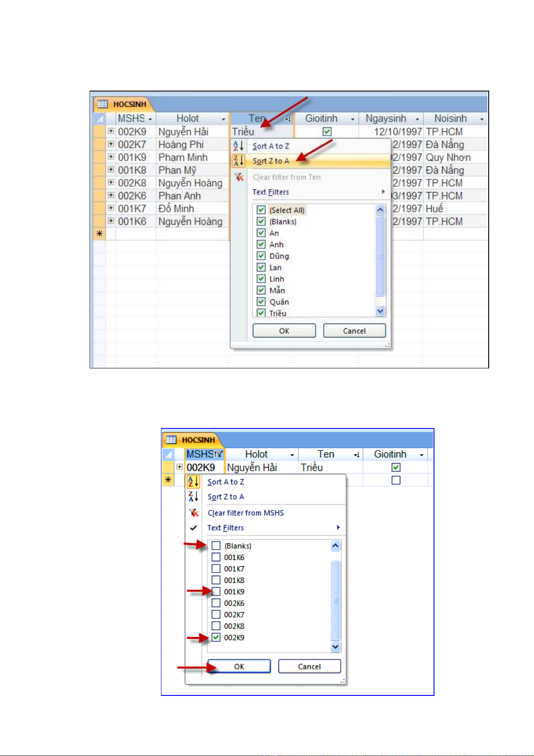Open the Ngaysinh column dropdown arrow
The image size is (534, 756).
point(417,119)
